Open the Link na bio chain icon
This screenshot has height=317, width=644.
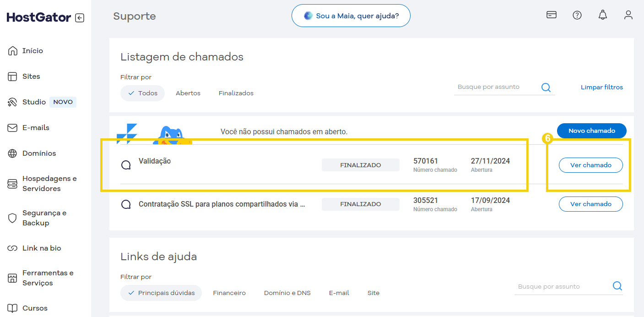point(12,248)
